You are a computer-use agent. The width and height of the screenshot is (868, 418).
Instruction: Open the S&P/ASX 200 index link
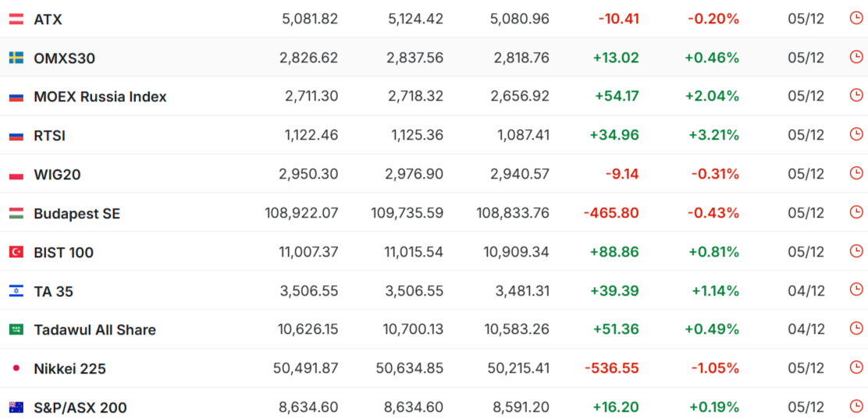pyautogui.click(x=80, y=408)
